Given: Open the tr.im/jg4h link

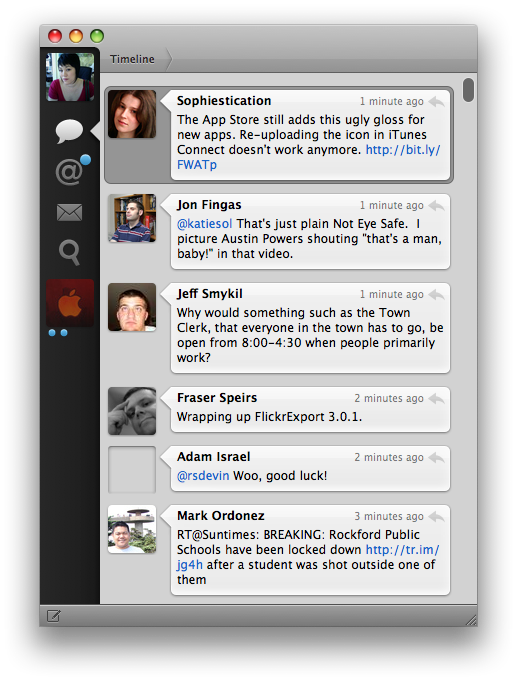Looking at the screenshot, I should click(308, 557).
